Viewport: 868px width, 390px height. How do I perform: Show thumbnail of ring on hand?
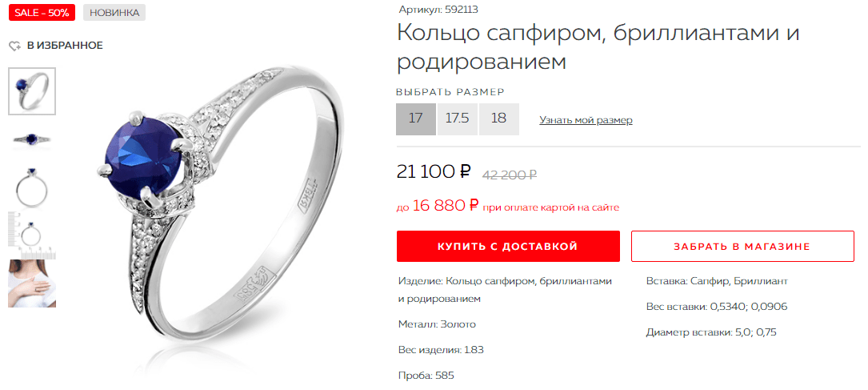(32, 283)
